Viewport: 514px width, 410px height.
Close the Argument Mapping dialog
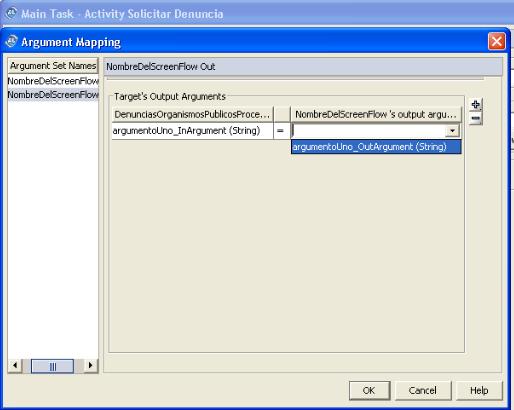(x=496, y=42)
